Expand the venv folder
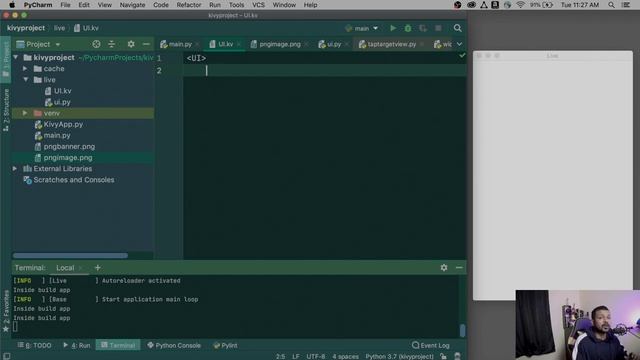This screenshot has width=640, height=360. (x=25, y=113)
